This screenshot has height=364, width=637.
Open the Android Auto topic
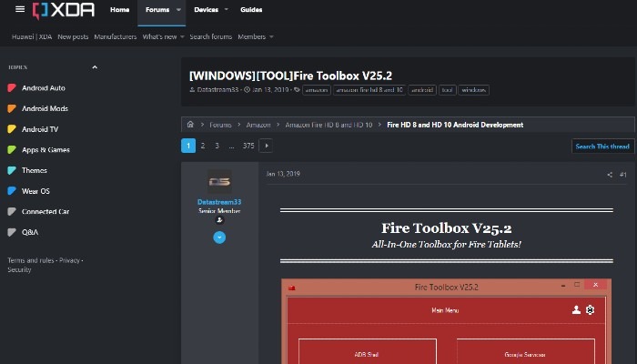[44, 87]
